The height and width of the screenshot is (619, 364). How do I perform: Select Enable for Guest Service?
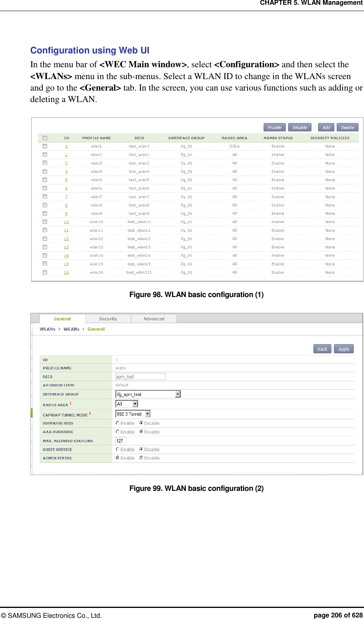point(118,449)
